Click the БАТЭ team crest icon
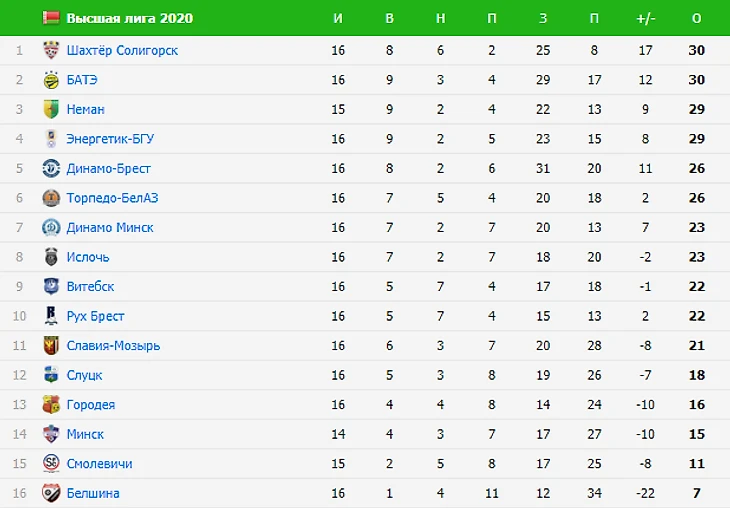 coord(51,80)
